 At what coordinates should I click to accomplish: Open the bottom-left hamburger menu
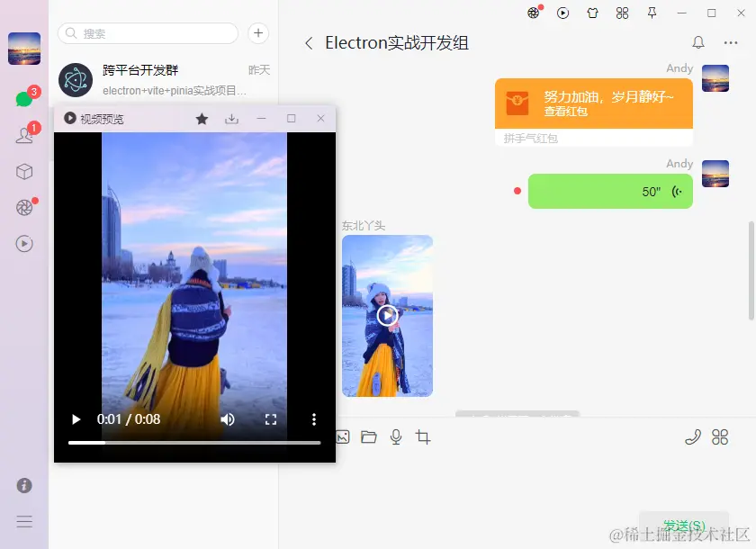(24, 522)
